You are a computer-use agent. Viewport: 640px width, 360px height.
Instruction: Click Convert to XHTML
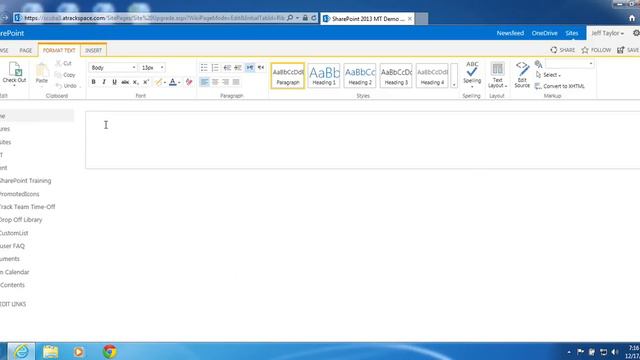[560, 86]
